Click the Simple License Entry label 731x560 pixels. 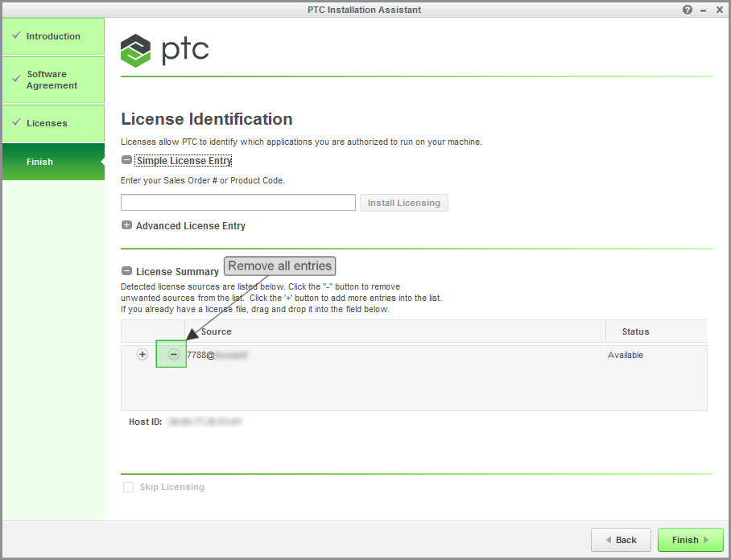(x=184, y=161)
